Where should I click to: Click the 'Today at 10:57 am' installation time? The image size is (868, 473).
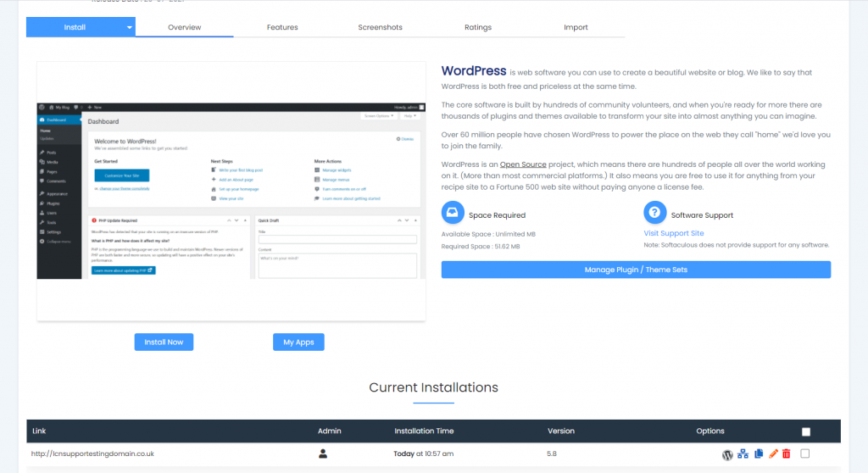point(424,454)
